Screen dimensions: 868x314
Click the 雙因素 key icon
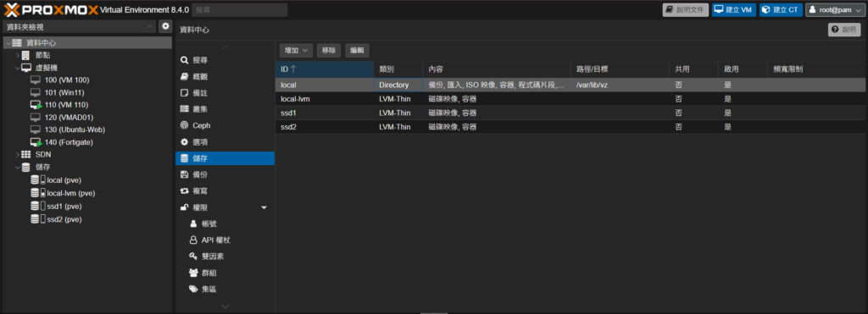[x=193, y=256]
